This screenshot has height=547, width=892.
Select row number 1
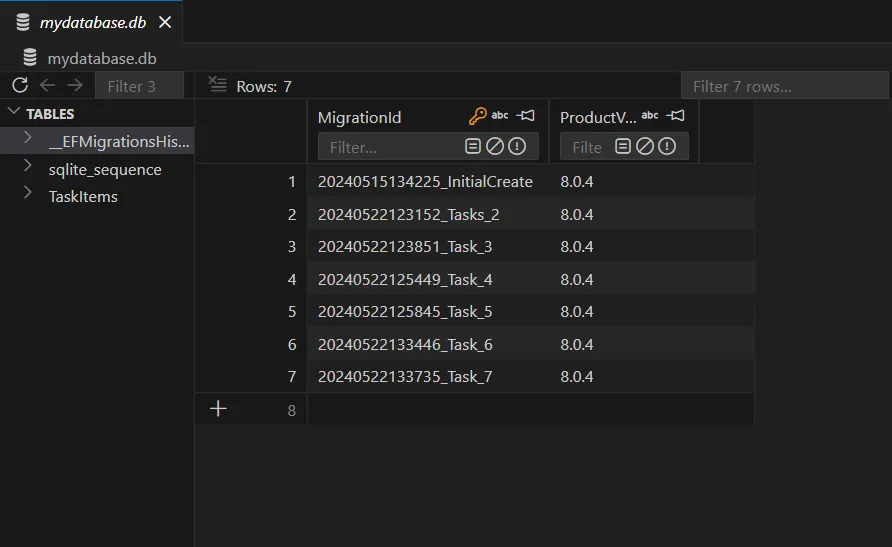(x=292, y=181)
